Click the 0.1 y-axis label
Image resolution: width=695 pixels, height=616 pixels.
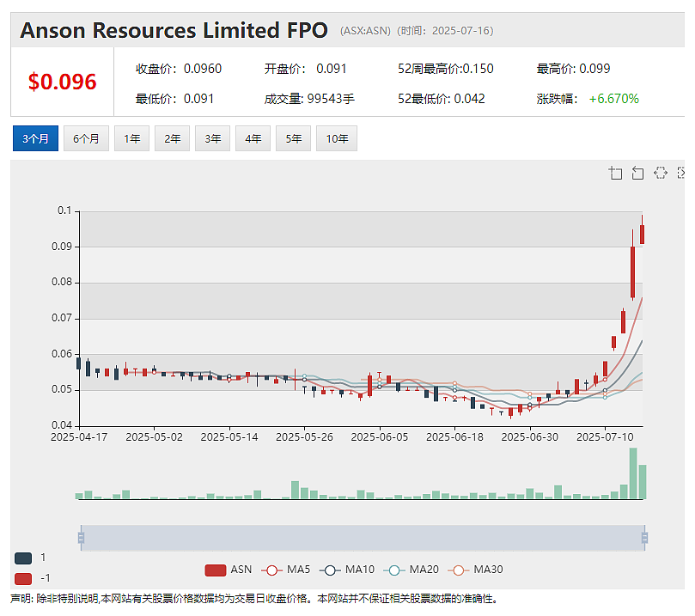click(64, 210)
